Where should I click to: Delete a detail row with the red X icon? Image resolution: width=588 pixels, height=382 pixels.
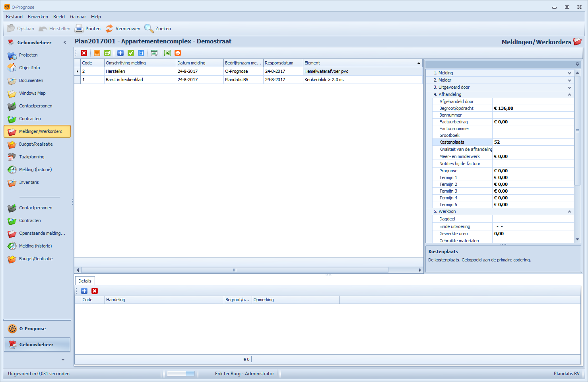tap(95, 291)
